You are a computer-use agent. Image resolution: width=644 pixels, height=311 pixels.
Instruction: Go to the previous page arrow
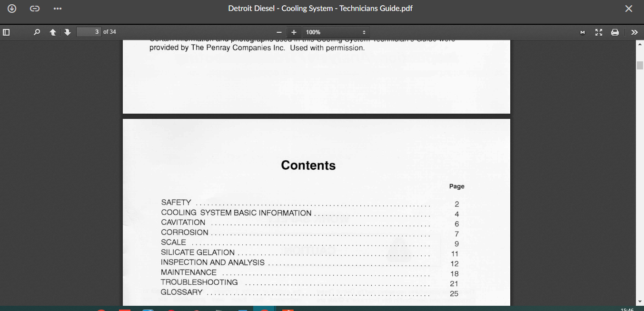(53, 32)
